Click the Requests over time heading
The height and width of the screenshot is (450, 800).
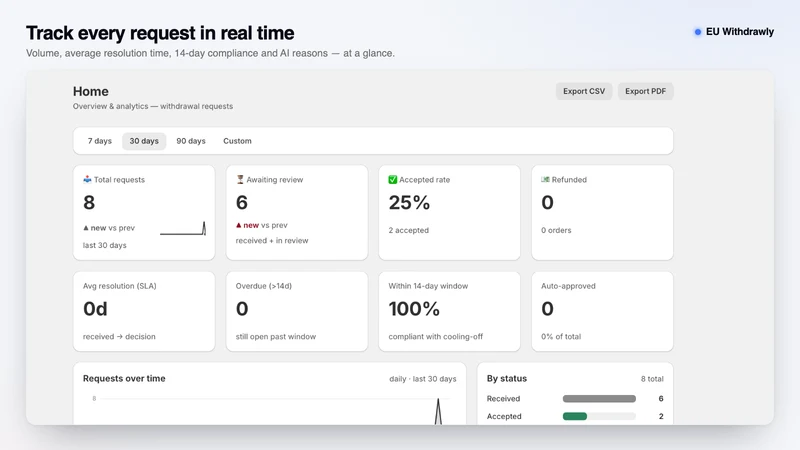(x=124, y=379)
